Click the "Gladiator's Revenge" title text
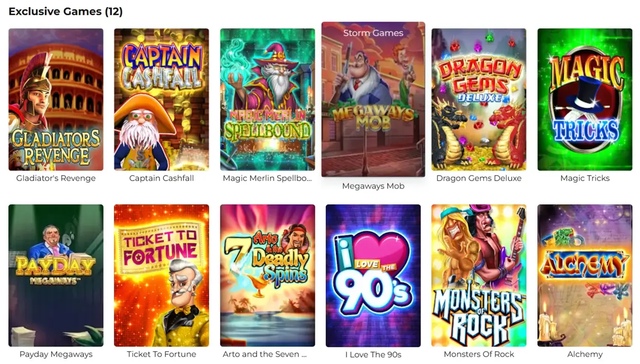The image size is (640, 364). [x=56, y=178]
